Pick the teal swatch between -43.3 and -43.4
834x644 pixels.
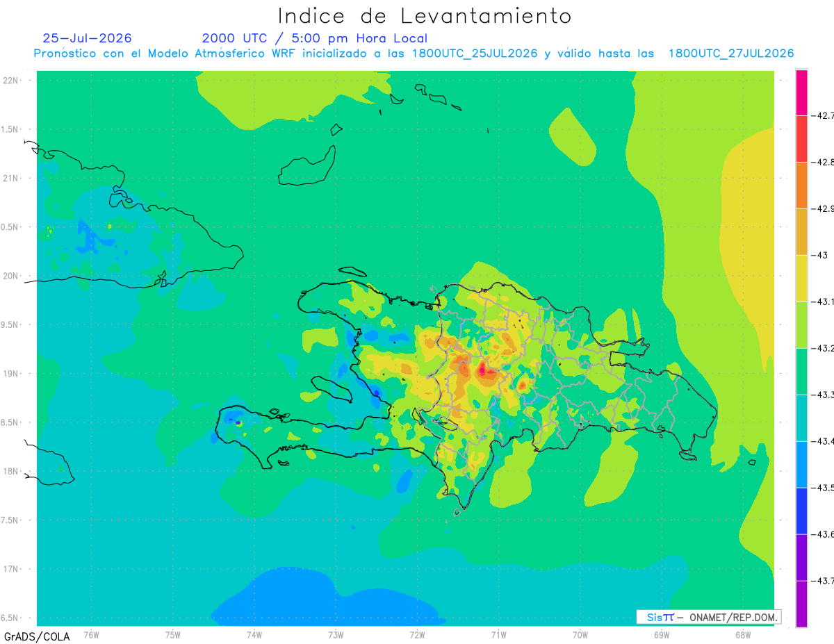(x=801, y=418)
